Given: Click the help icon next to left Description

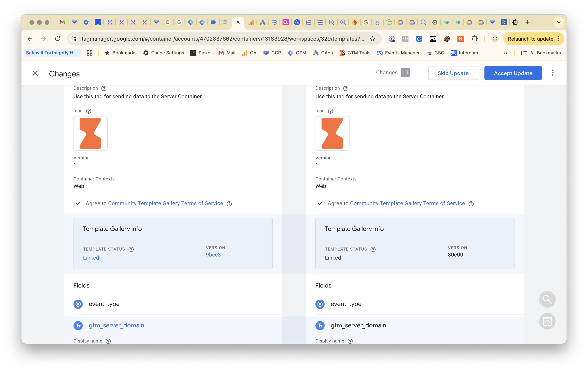Looking at the screenshot, I should pos(104,88).
